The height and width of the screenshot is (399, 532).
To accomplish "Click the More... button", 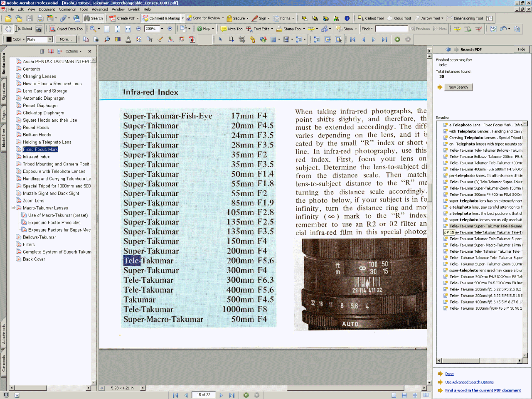I will 66,39.
